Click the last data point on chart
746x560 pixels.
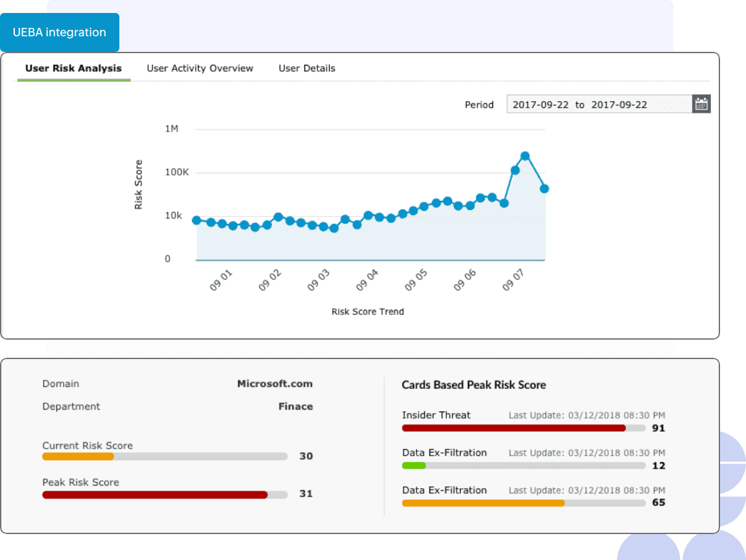click(x=544, y=189)
